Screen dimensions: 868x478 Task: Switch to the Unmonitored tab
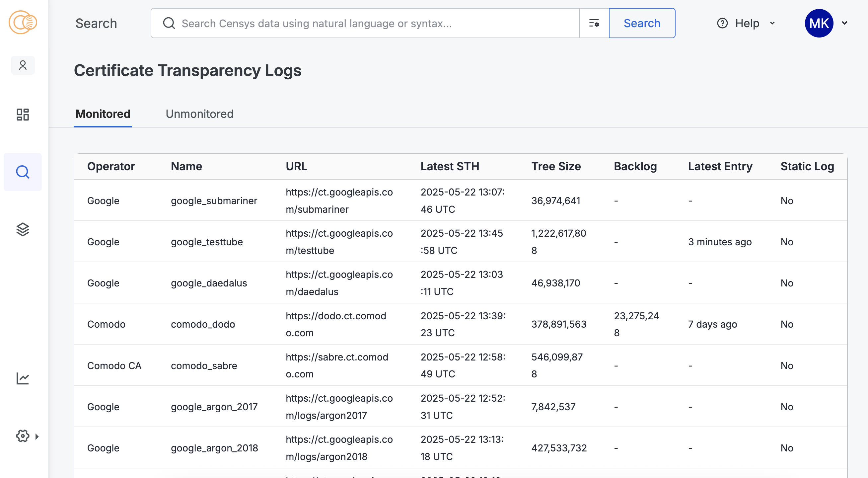(199, 114)
